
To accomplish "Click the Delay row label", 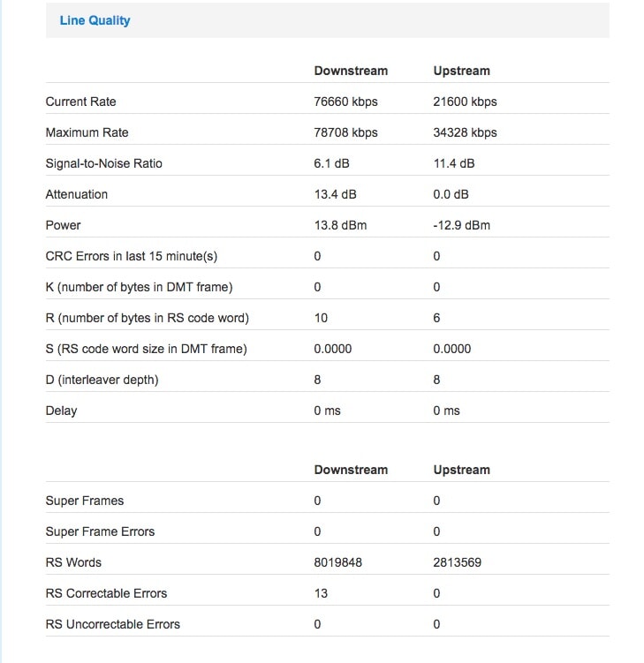I will tap(61, 411).
